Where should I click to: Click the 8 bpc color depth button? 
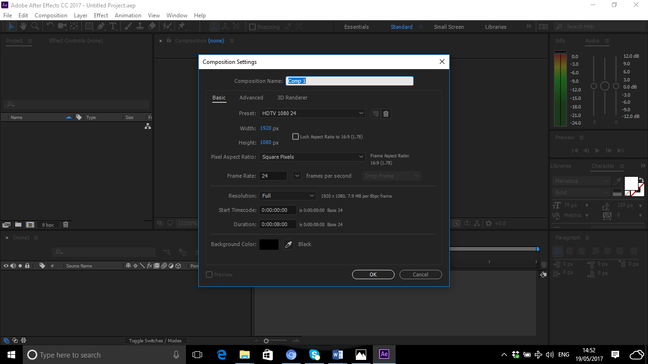click(48, 225)
